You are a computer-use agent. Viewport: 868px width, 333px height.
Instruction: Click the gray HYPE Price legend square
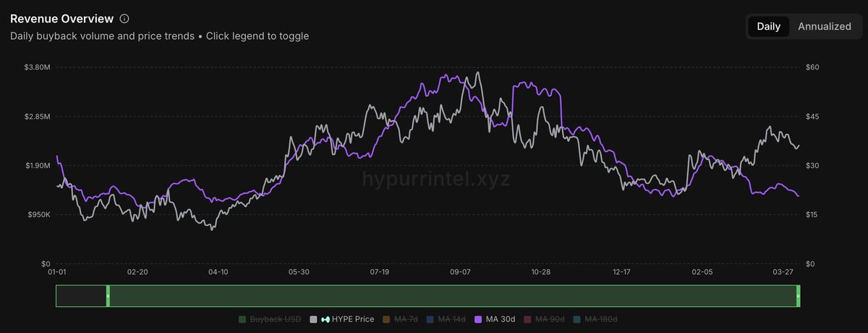[313, 319]
